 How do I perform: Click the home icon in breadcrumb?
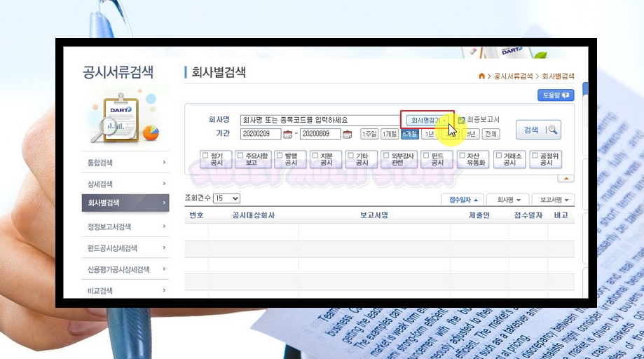click(x=481, y=76)
